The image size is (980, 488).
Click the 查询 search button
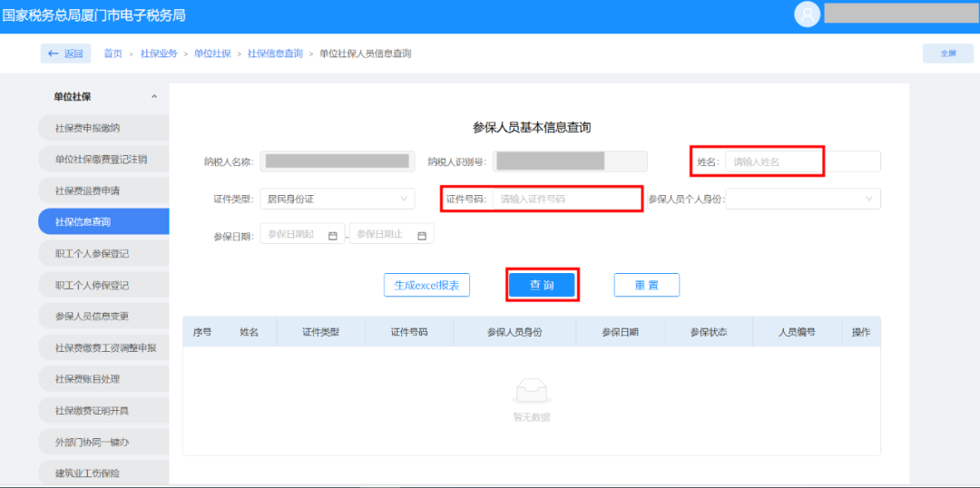pyautogui.click(x=542, y=285)
